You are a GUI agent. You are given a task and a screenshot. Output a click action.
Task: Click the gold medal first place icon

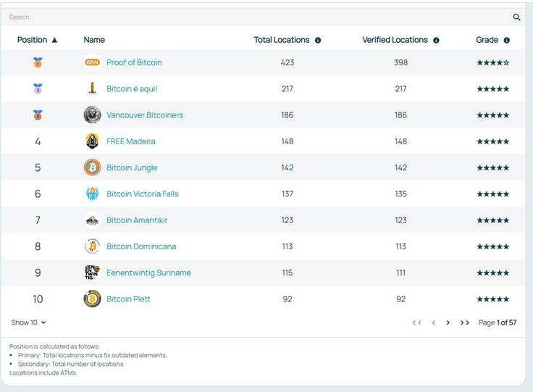[x=38, y=62]
